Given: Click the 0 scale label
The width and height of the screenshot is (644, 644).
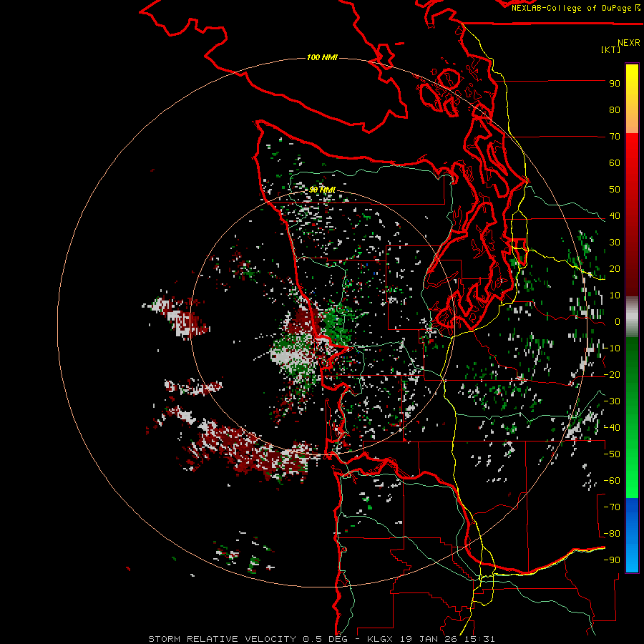Looking at the screenshot, I should point(618,322).
